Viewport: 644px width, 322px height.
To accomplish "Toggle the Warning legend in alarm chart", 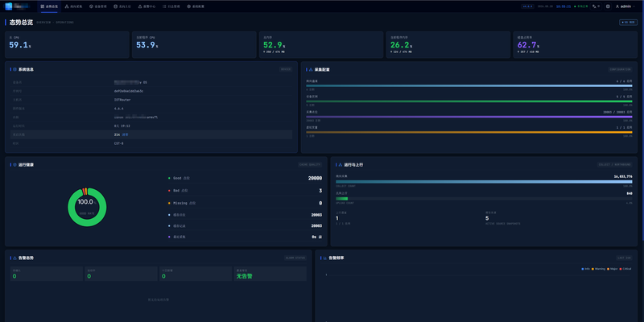I will click(x=598, y=269).
